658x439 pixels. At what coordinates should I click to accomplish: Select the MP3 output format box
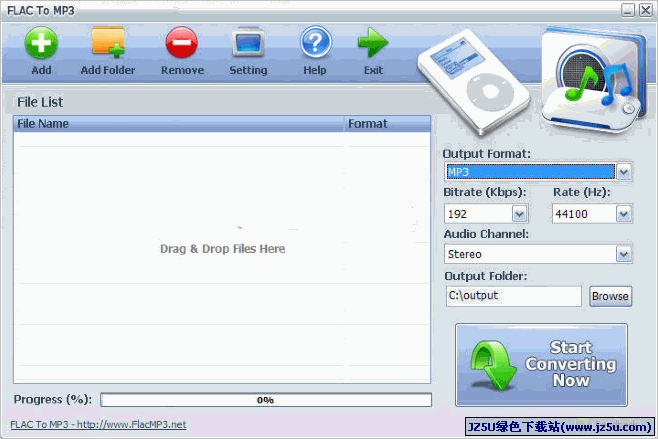pos(530,172)
